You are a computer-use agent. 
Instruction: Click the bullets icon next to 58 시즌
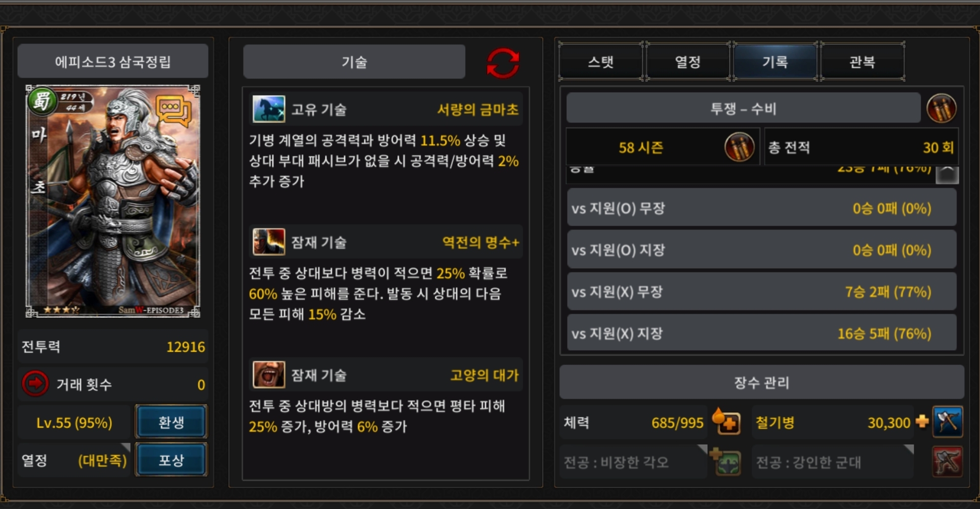click(739, 147)
